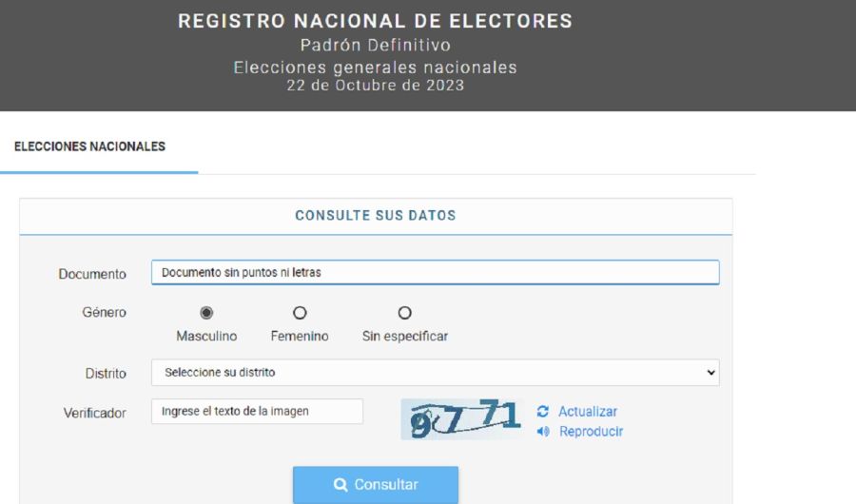Choose the Sin especificar radio option

(x=404, y=313)
